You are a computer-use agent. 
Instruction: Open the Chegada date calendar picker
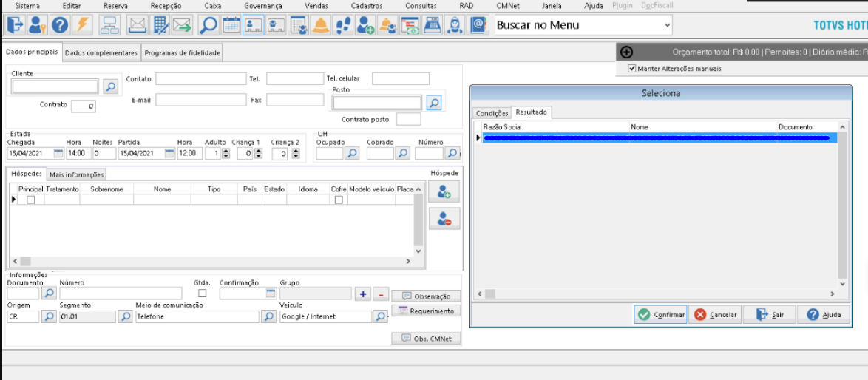tap(58, 153)
